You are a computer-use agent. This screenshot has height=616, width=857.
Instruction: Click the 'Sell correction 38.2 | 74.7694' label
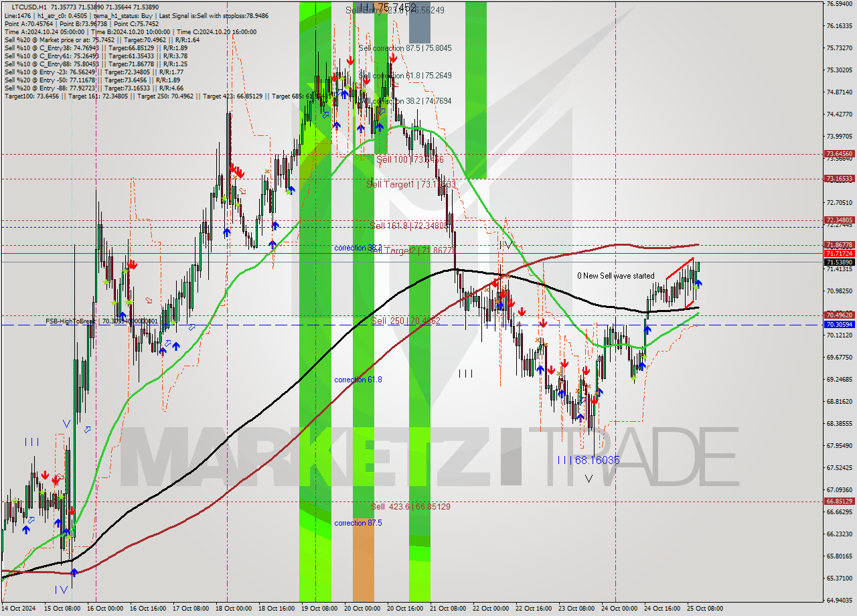pos(405,101)
